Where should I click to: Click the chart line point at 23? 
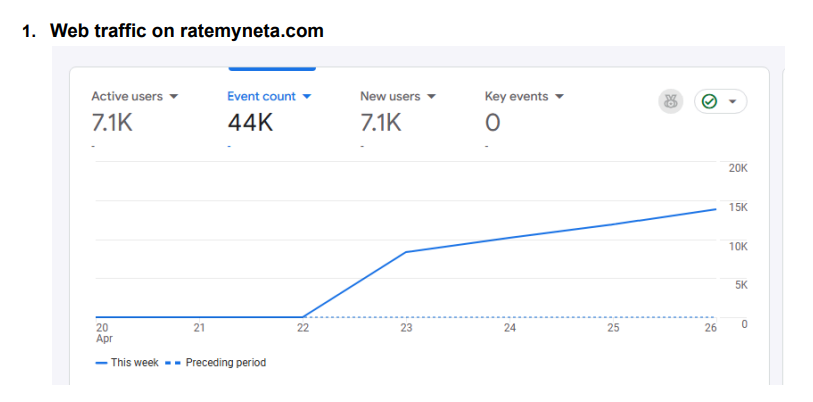coord(406,252)
